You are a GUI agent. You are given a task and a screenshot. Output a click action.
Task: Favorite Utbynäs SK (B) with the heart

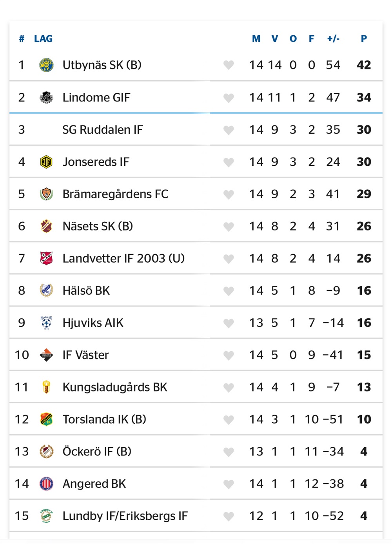pos(229,65)
